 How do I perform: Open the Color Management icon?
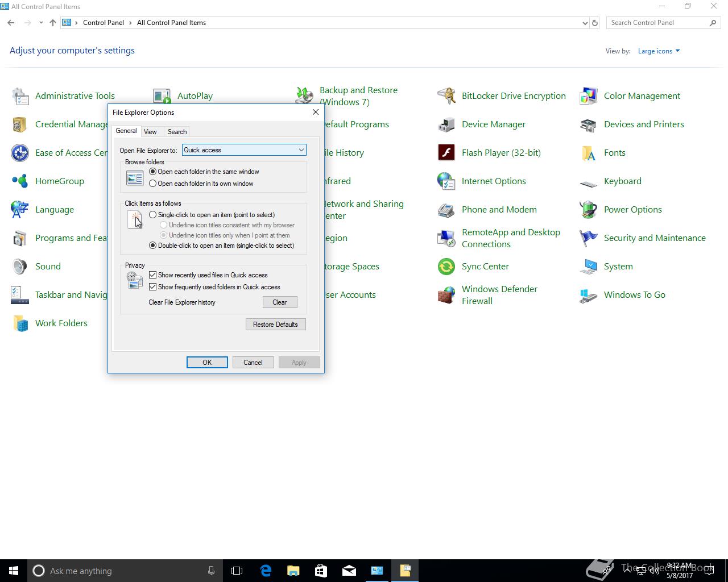589,96
